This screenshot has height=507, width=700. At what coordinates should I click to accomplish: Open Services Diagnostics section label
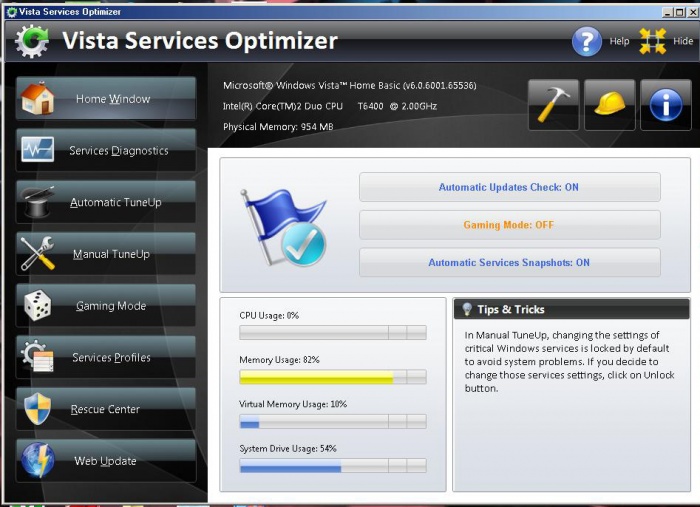119,150
